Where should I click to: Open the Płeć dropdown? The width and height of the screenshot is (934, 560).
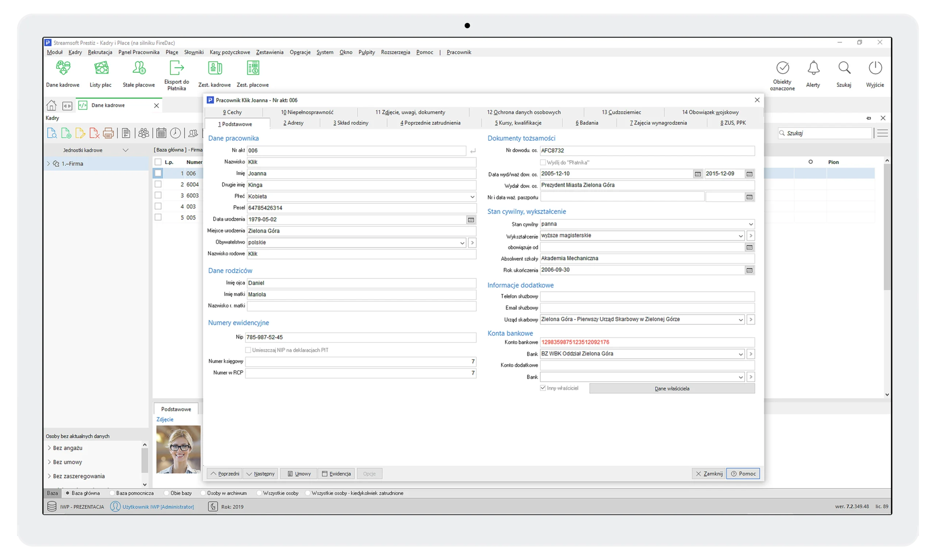pyautogui.click(x=472, y=197)
